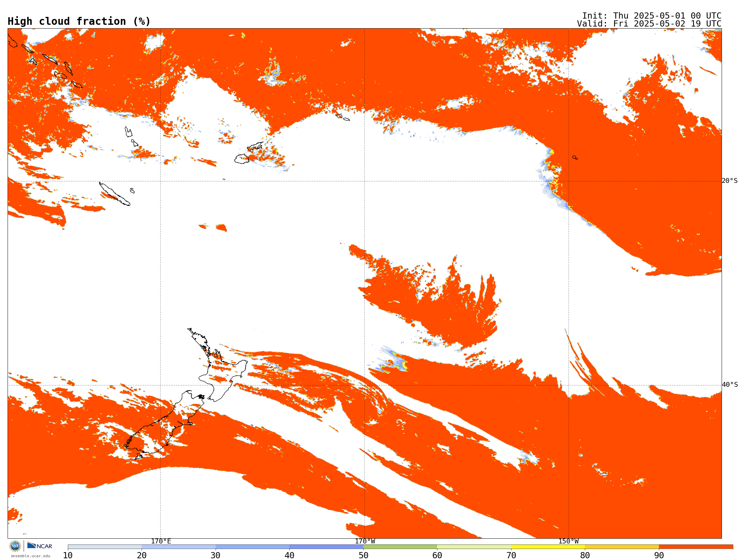744x560 pixels.
Task: Click the 10–20 pale gray colorbar segment
Action: tap(105, 547)
